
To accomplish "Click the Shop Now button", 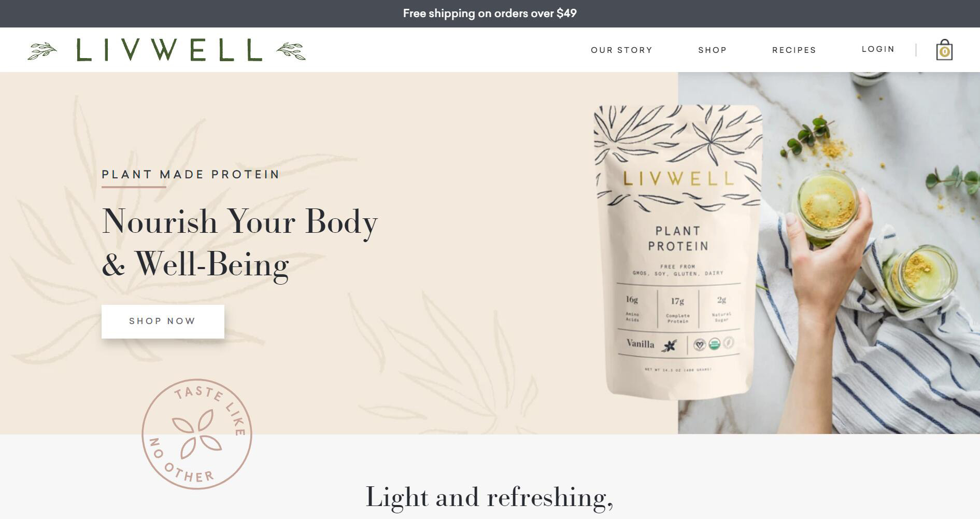I will (x=163, y=321).
